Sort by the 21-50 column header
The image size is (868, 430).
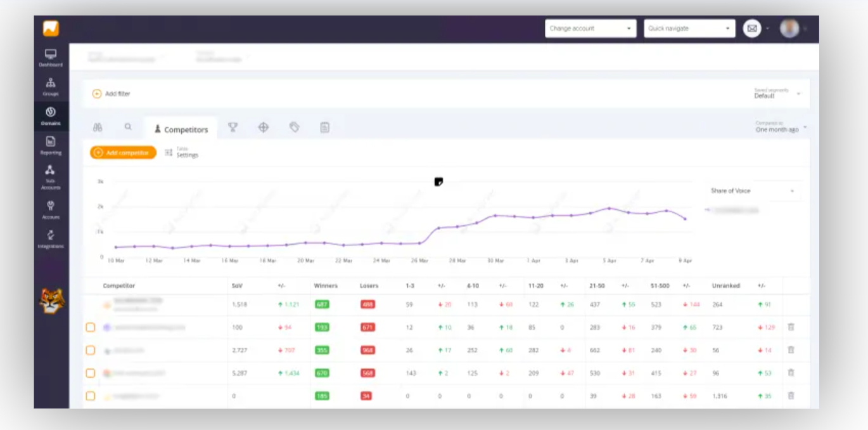(597, 286)
